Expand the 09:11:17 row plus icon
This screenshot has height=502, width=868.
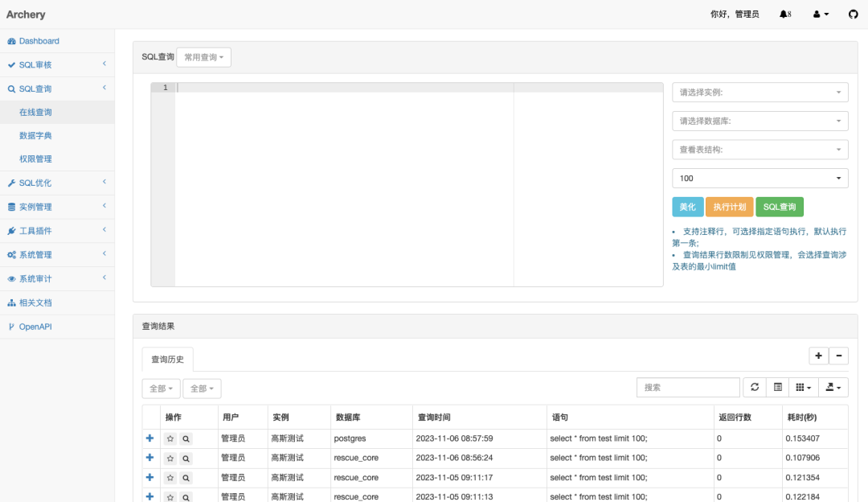149,477
